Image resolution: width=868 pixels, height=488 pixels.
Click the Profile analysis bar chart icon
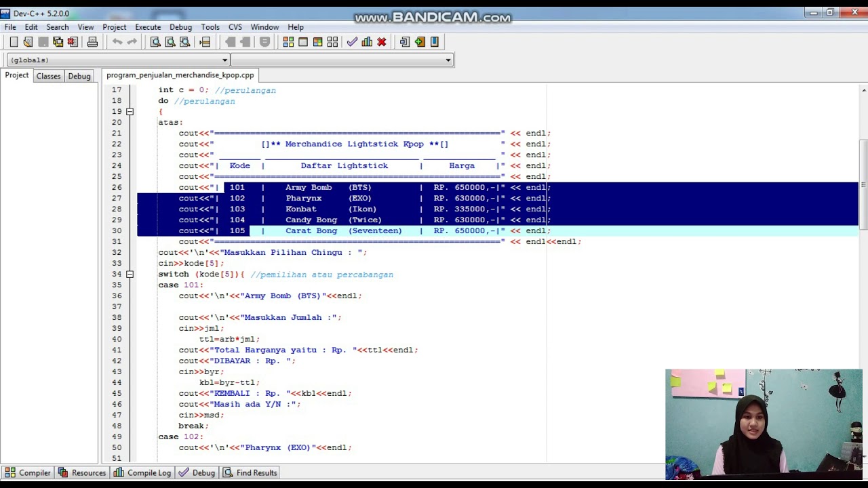(367, 42)
